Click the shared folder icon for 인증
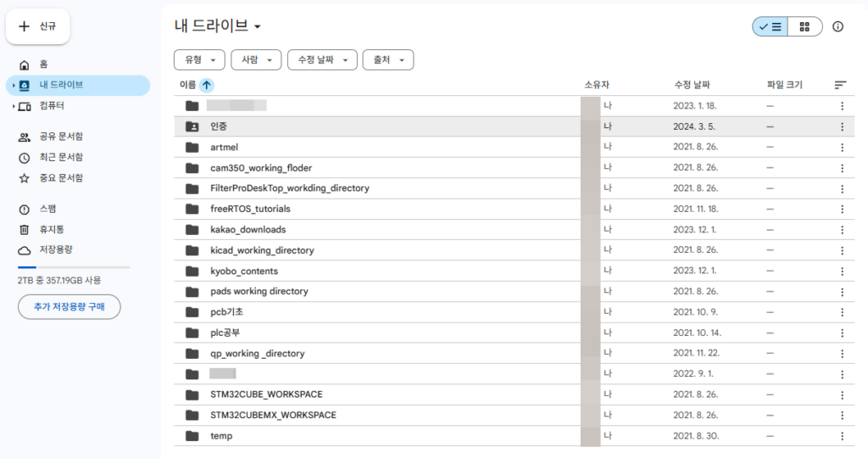The height and width of the screenshot is (459, 868). 192,126
